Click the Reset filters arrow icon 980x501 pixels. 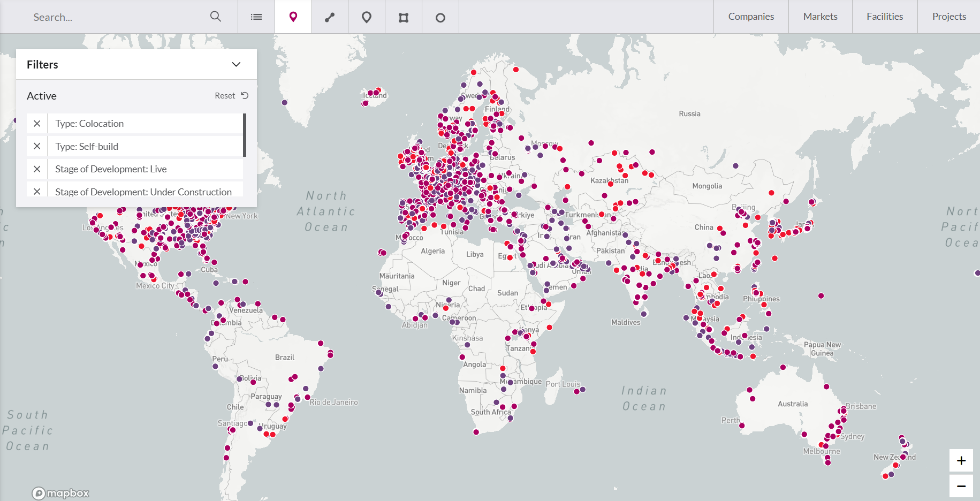click(245, 95)
